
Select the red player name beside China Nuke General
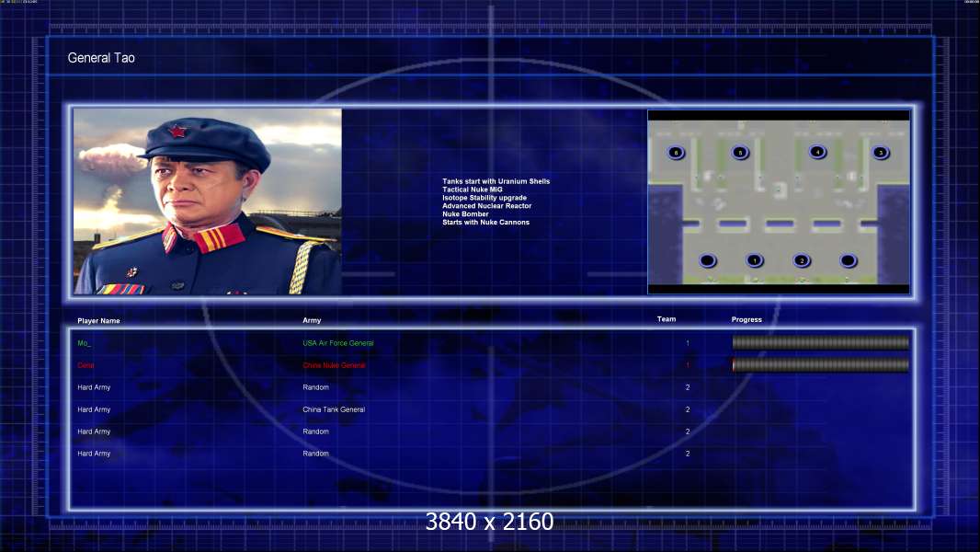coord(85,365)
